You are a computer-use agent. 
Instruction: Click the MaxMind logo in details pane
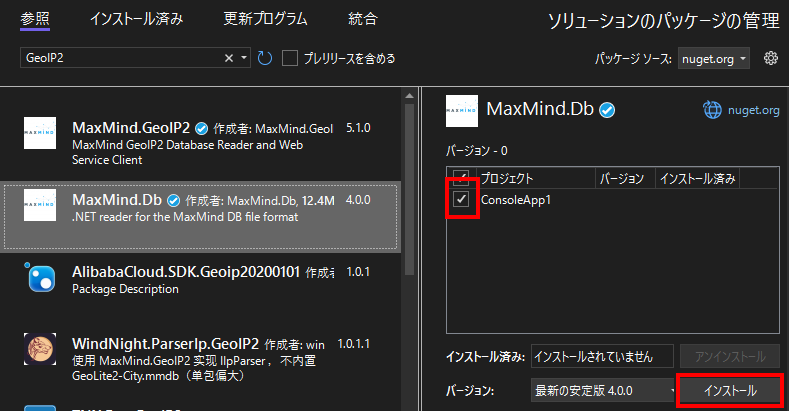(x=461, y=111)
